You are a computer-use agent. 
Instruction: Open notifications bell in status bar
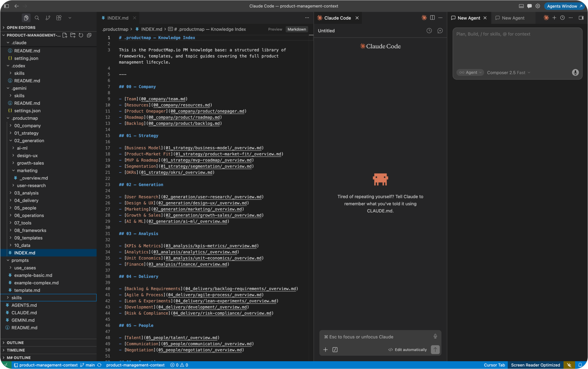click(x=580, y=365)
